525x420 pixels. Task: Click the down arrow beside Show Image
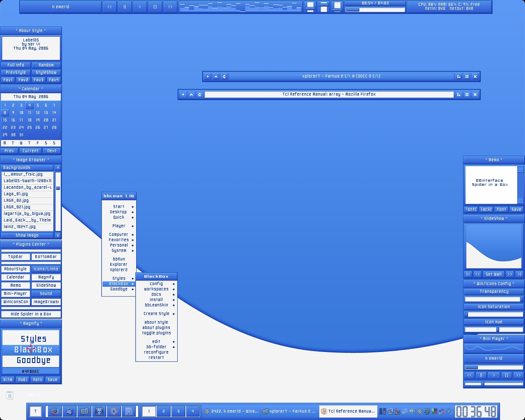(x=58, y=235)
